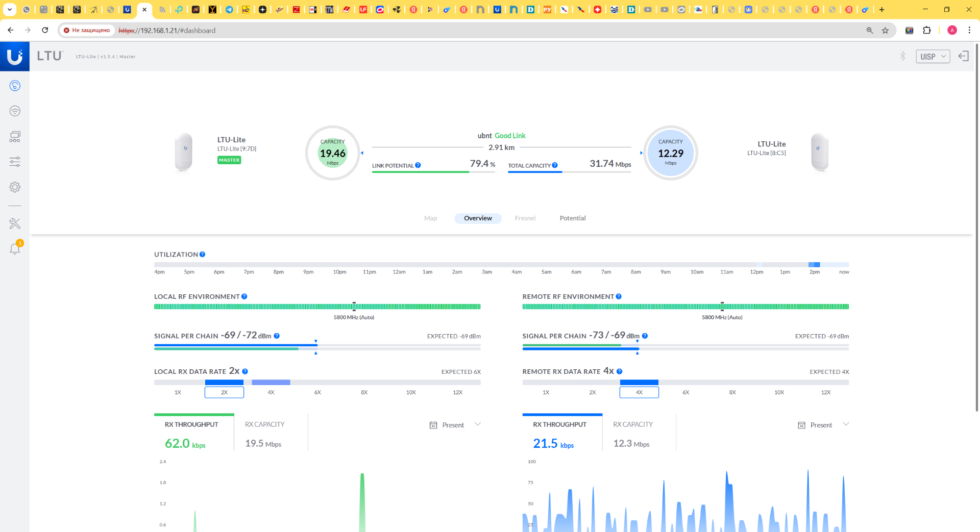Expand local Present time range dropdown
Viewport: 980px width, 532px height.
pyautogui.click(x=478, y=424)
